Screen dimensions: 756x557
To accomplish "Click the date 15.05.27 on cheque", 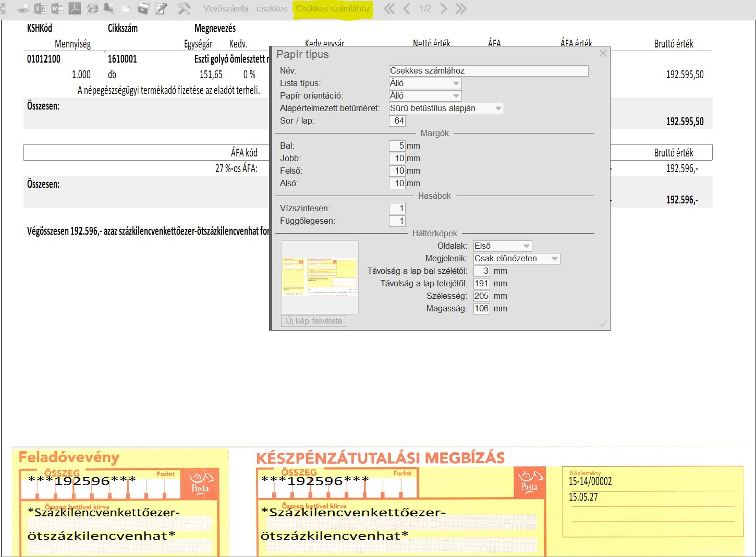I will (583, 497).
